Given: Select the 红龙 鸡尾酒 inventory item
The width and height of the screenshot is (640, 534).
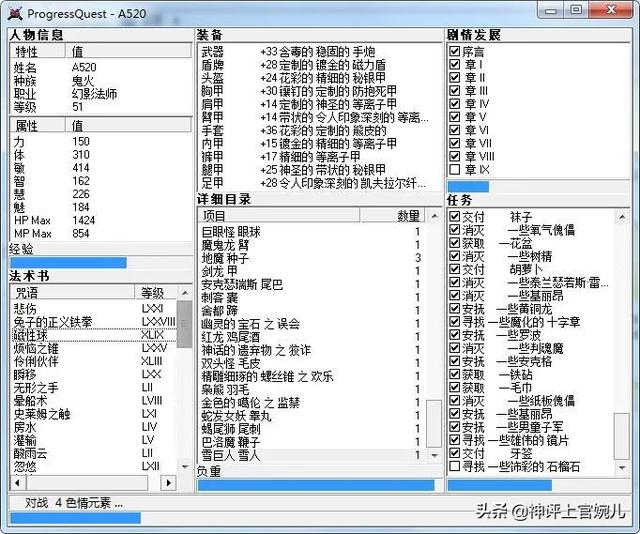Looking at the screenshot, I should [x=312, y=337].
